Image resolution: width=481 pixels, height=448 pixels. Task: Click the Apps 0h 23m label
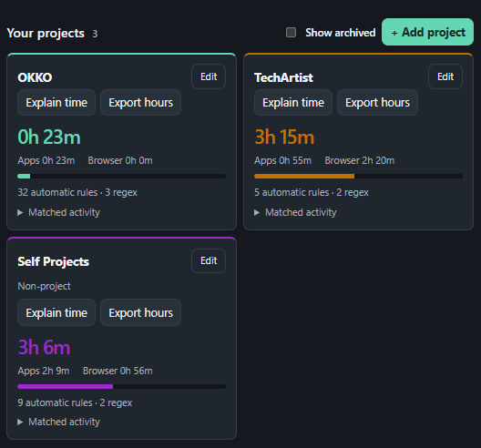click(46, 160)
